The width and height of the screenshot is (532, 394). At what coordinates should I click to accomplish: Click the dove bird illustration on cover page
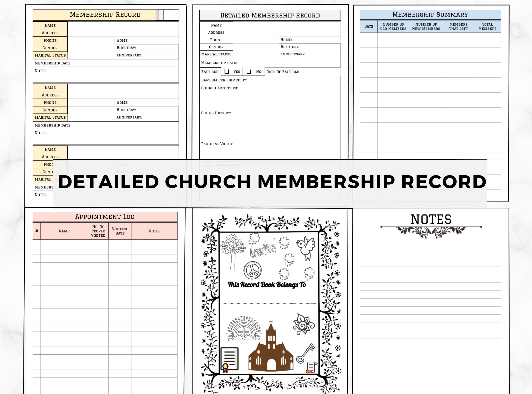pos(306,248)
